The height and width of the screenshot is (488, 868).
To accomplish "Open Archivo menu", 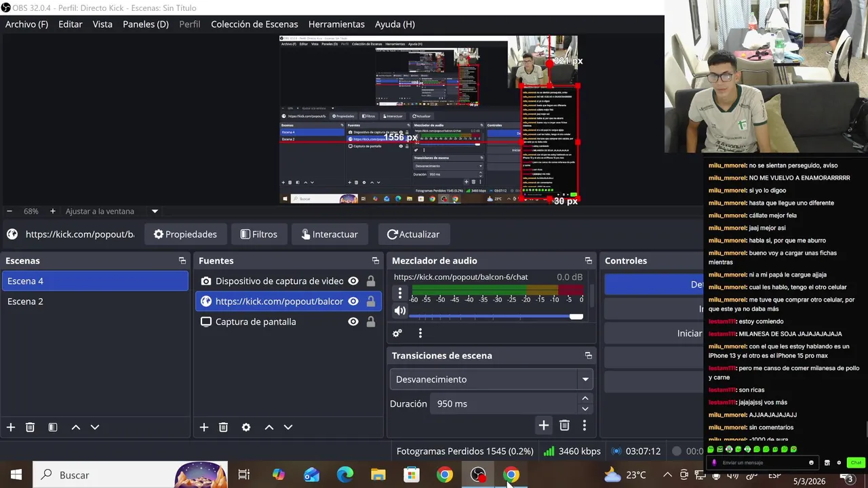I will (27, 24).
